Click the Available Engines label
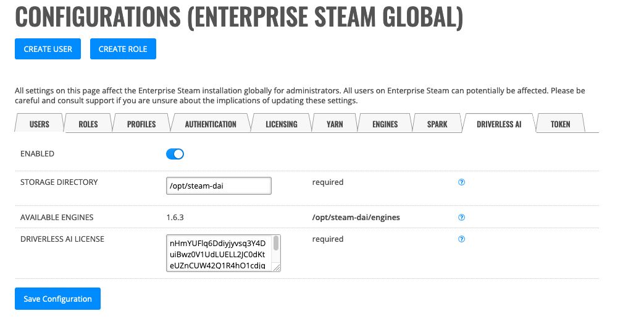This screenshot has width=644, height=324. coord(57,218)
